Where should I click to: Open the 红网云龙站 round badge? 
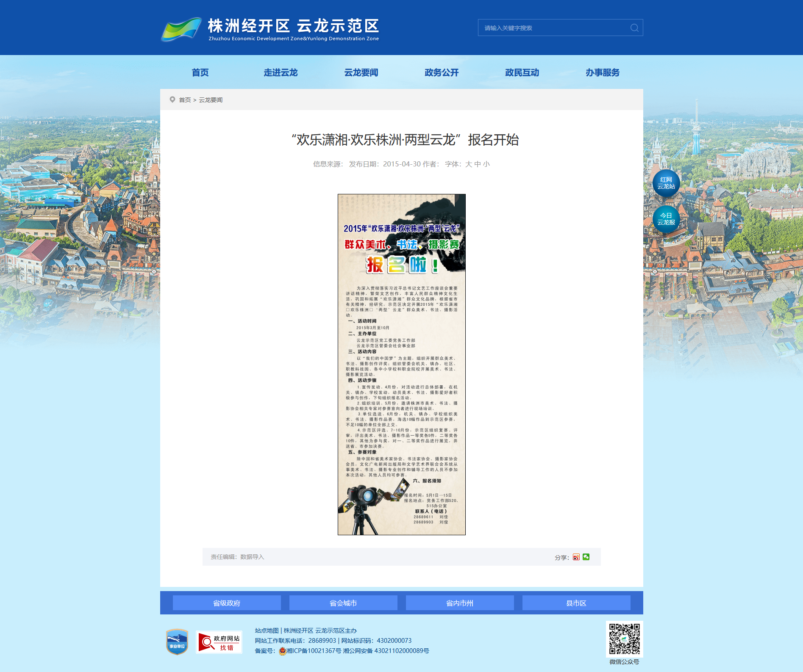(666, 183)
